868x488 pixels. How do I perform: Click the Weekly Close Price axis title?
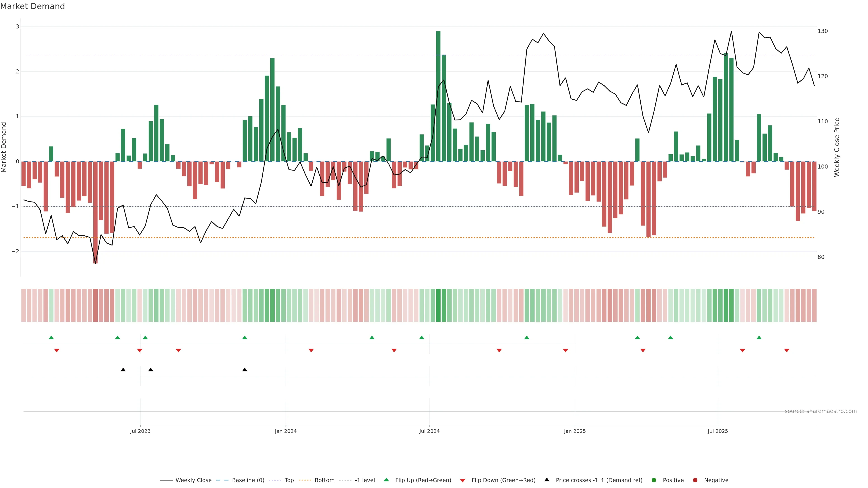click(837, 147)
